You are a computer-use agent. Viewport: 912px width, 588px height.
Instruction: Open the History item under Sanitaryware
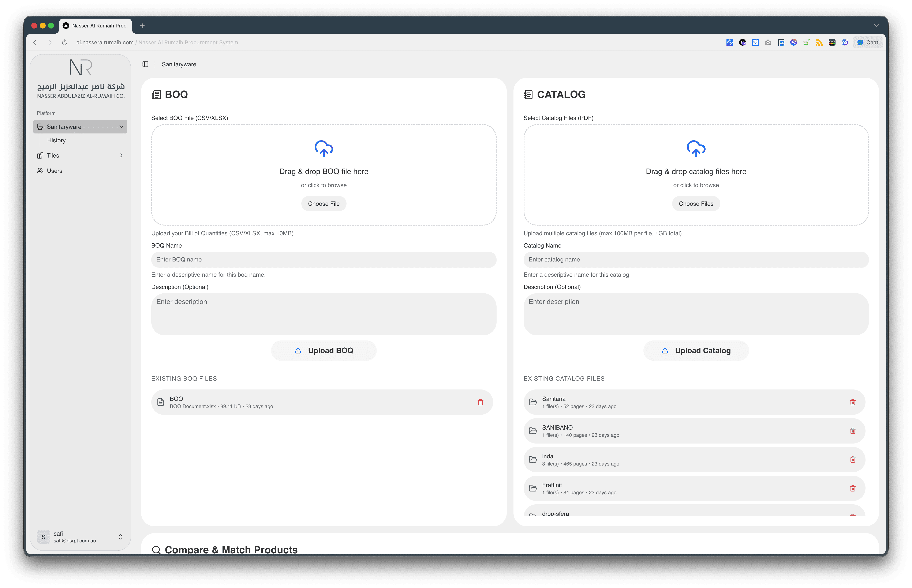56,140
